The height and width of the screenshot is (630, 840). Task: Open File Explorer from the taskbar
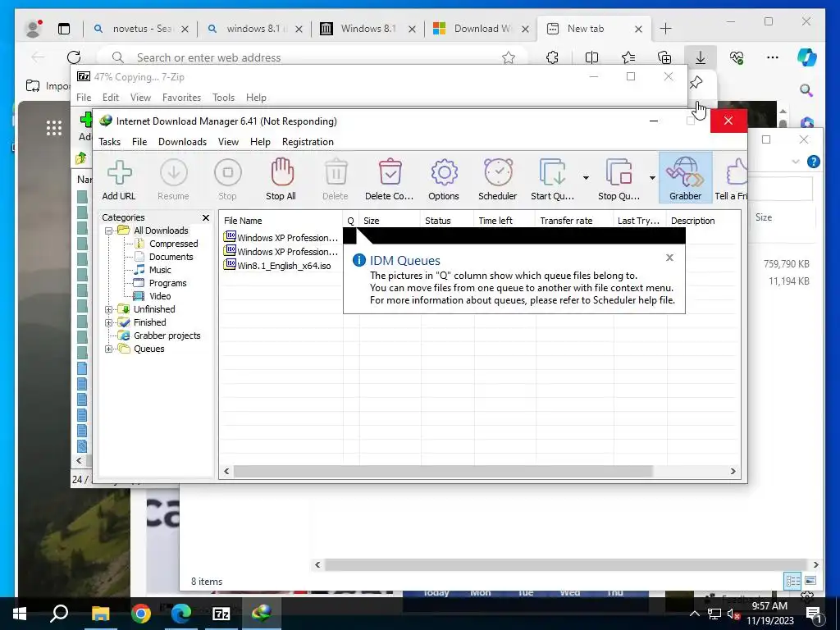click(100, 614)
